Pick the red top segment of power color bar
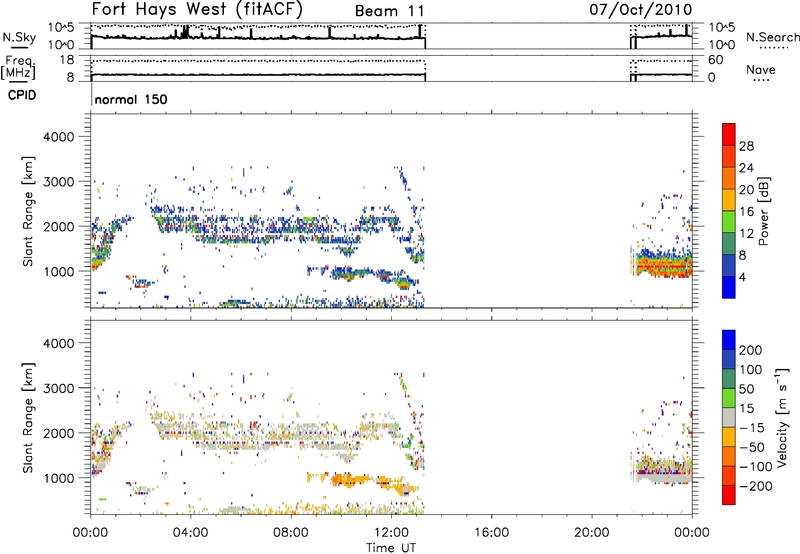The image size is (800, 554). [x=729, y=134]
